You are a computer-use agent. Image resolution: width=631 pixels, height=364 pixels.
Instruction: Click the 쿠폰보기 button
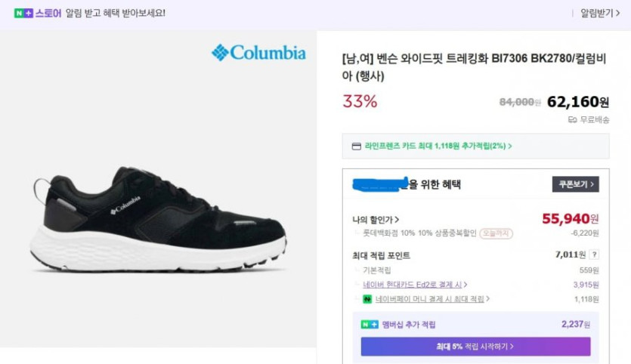pos(575,184)
